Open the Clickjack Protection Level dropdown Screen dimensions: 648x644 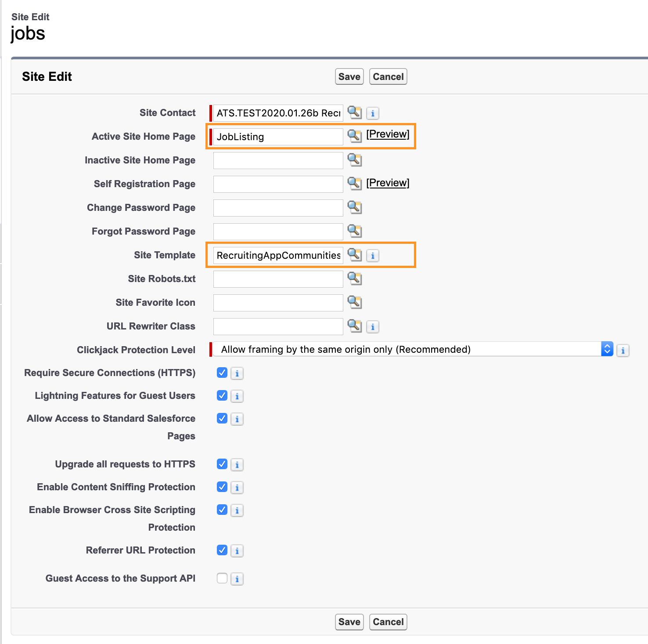pos(413,349)
